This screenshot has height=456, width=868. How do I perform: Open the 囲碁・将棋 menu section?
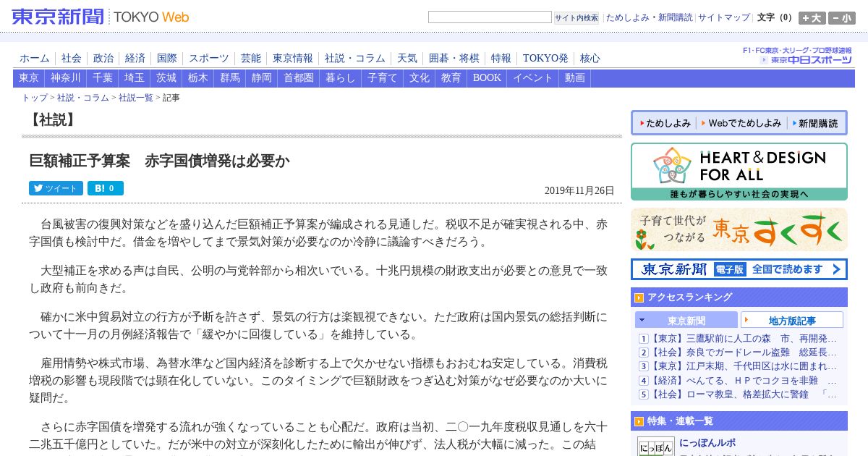pyautogui.click(x=454, y=59)
